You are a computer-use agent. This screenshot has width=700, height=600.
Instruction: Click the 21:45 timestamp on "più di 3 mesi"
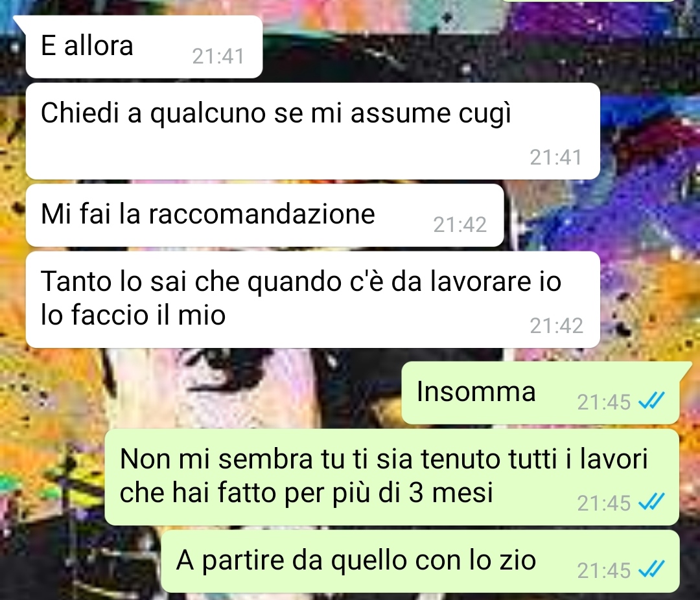click(603, 503)
